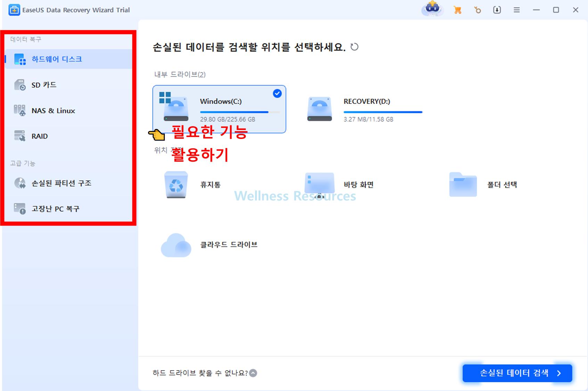
Task: Refresh the drive list with the reload icon
Action: pyautogui.click(x=354, y=47)
